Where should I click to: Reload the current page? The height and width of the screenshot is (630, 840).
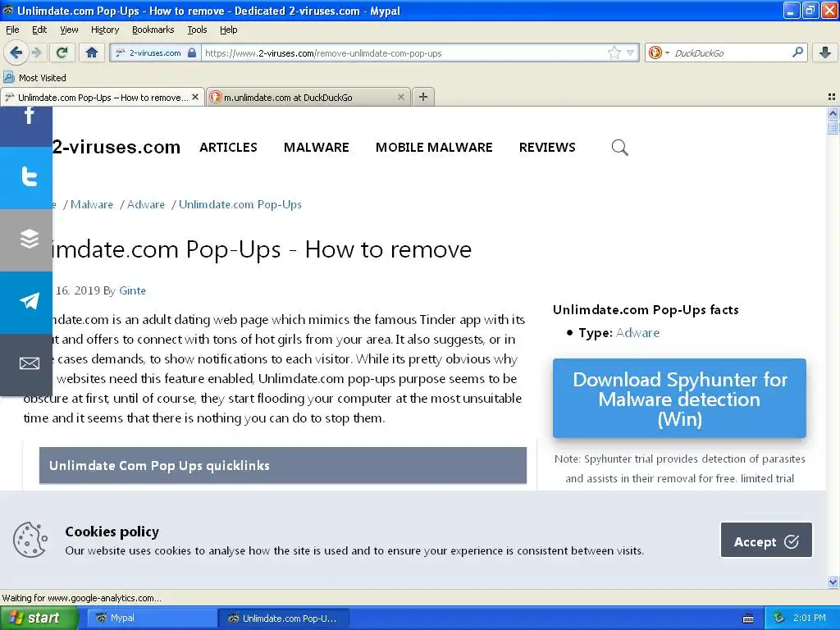coord(62,53)
